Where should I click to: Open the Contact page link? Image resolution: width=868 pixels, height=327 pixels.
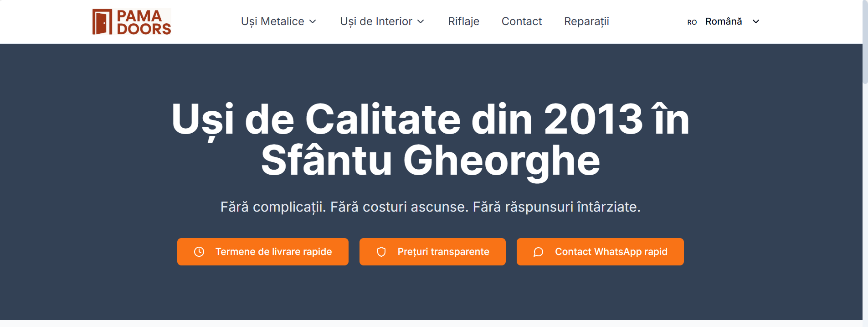coord(521,21)
